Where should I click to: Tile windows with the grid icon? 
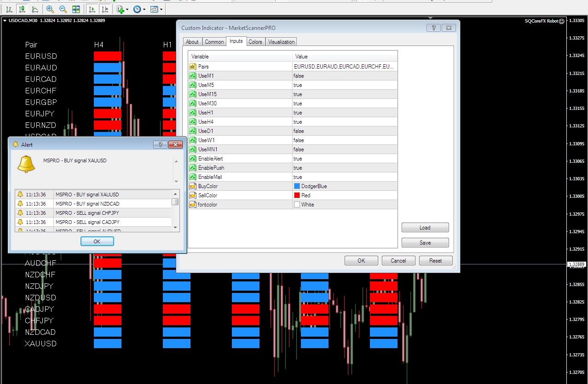click(x=76, y=9)
